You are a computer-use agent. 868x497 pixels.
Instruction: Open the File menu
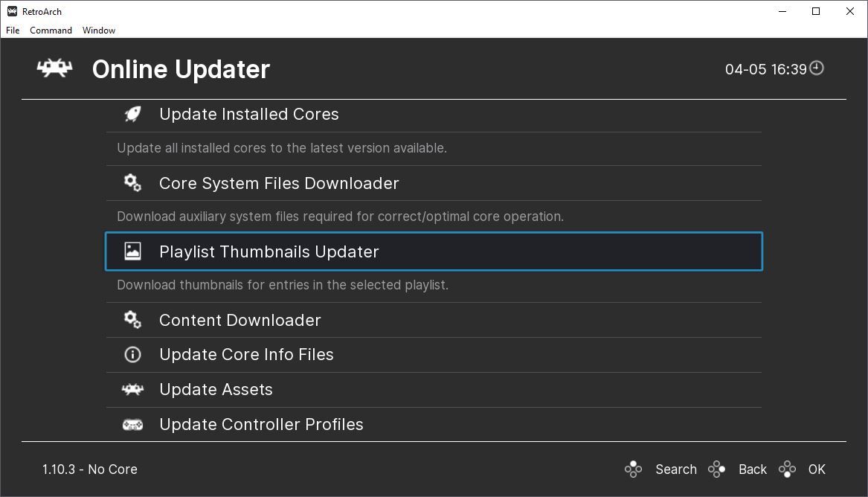click(13, 31)
